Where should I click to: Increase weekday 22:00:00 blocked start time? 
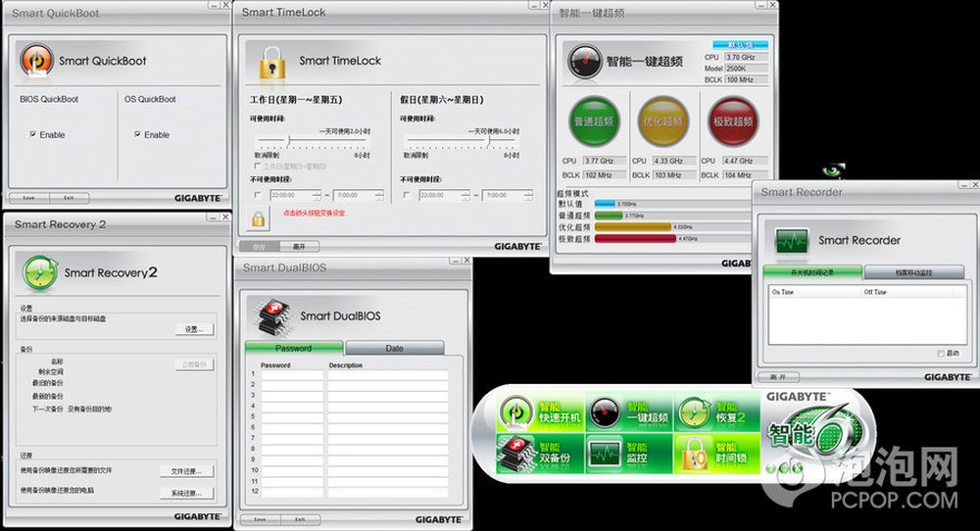(316, 192)
